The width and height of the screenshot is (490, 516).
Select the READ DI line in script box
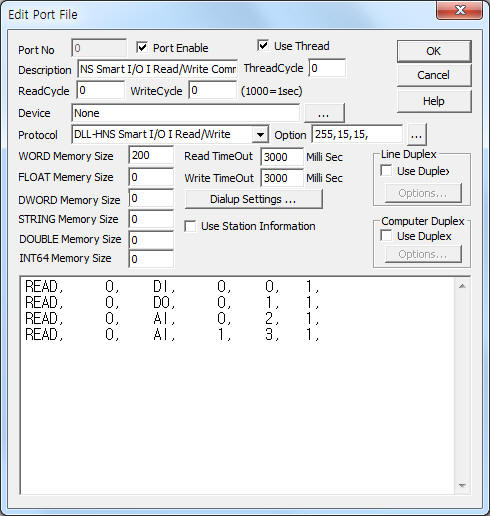(x=172, y=287)
